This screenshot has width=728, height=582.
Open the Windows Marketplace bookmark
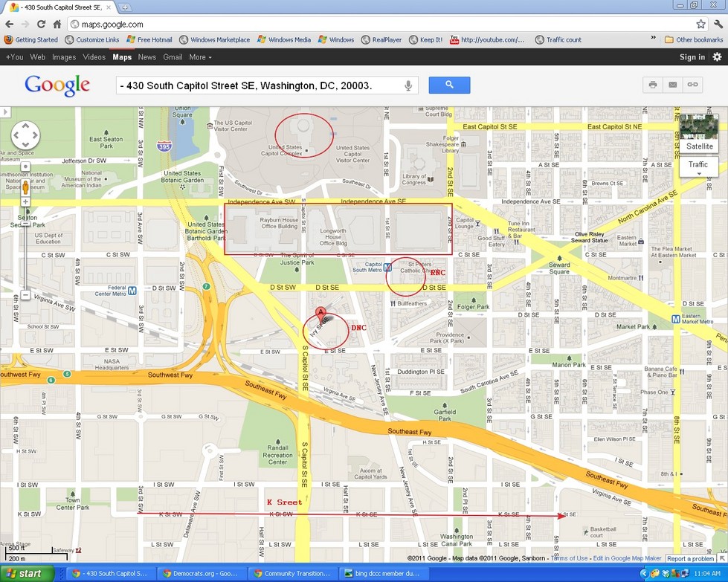coord(214,39)
